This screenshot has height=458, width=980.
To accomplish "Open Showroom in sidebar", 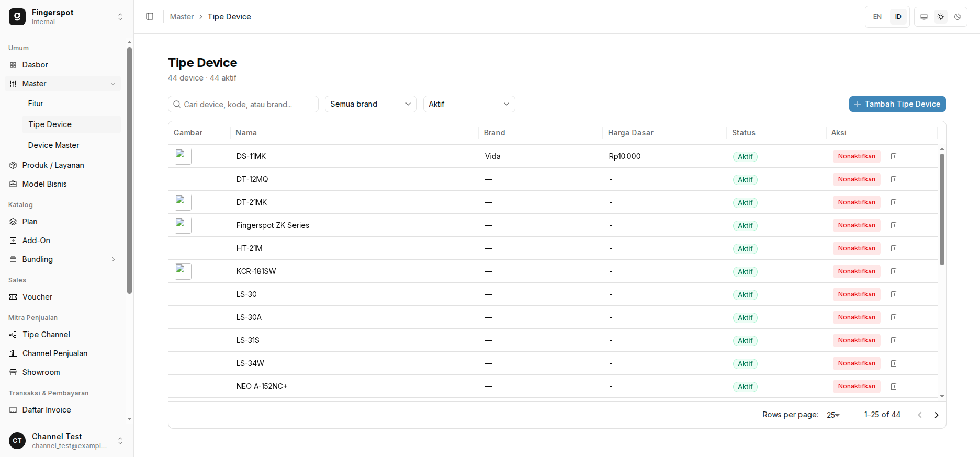I will click(63, 372).
